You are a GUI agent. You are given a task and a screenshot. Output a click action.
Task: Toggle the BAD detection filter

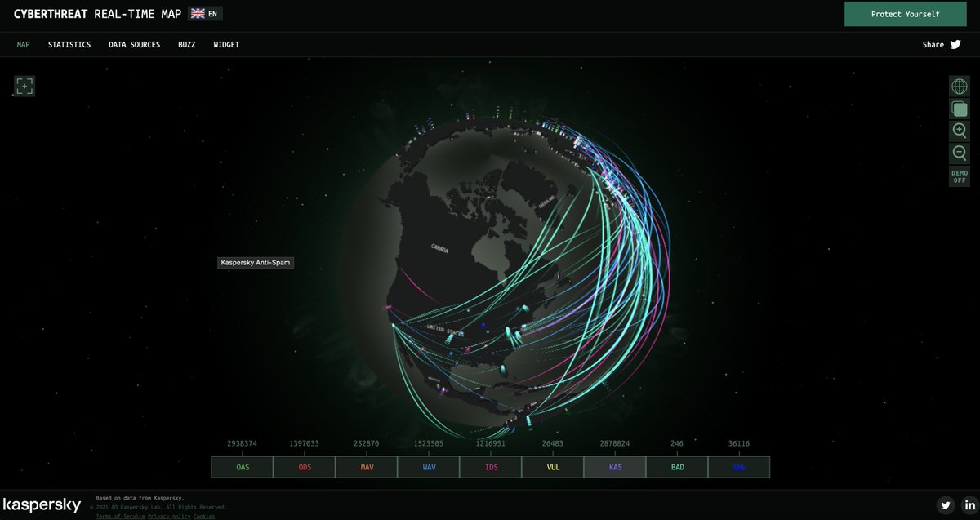tap(677, 467)
